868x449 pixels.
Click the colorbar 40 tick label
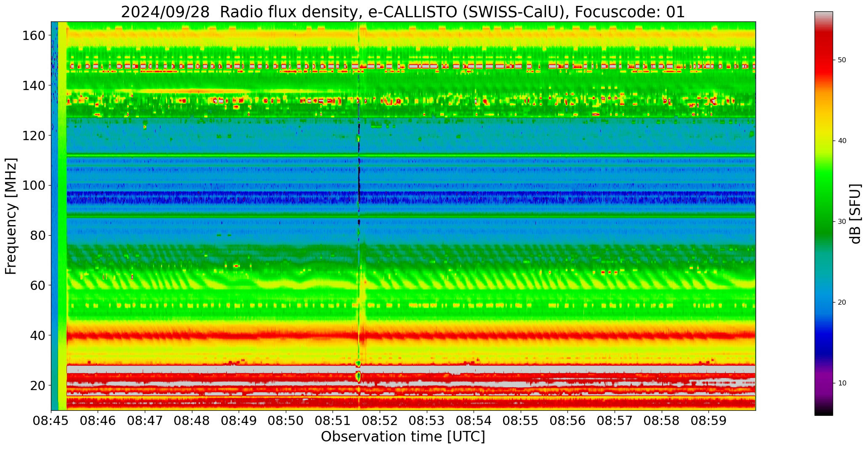point(842,141)
